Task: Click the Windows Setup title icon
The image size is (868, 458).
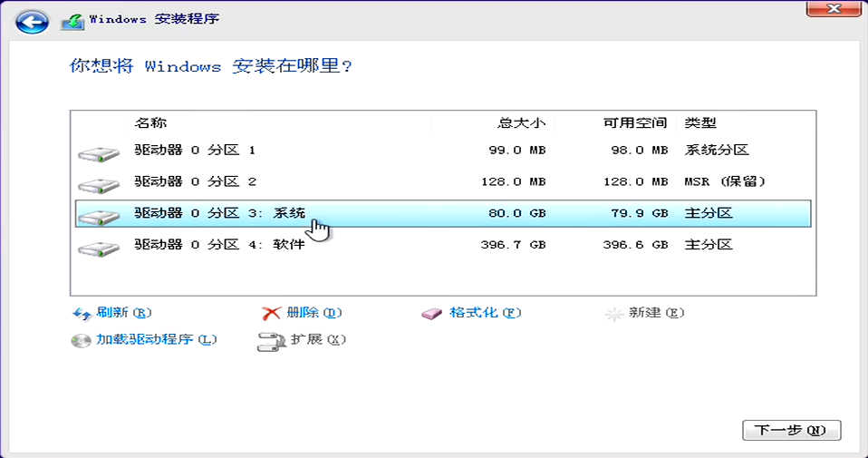Action: coord(72,20)
